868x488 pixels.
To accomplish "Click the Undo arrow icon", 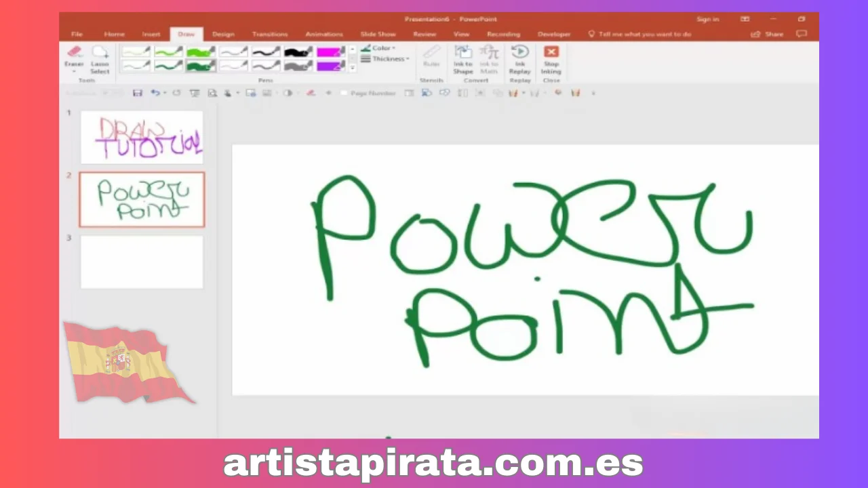I will point(155,93).
